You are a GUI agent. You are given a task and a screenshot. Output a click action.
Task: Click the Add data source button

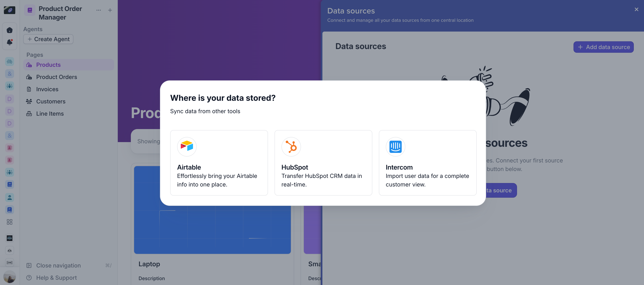click(603, 47)
